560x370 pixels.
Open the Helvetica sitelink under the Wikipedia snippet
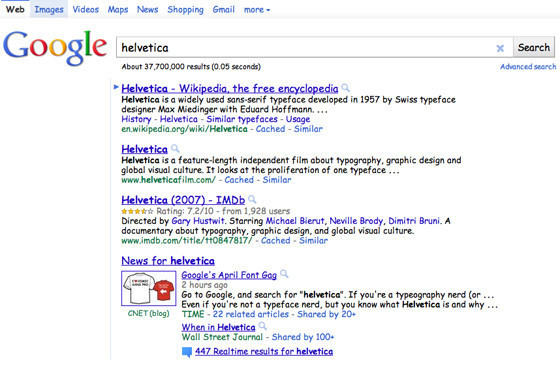pos(179,119)
